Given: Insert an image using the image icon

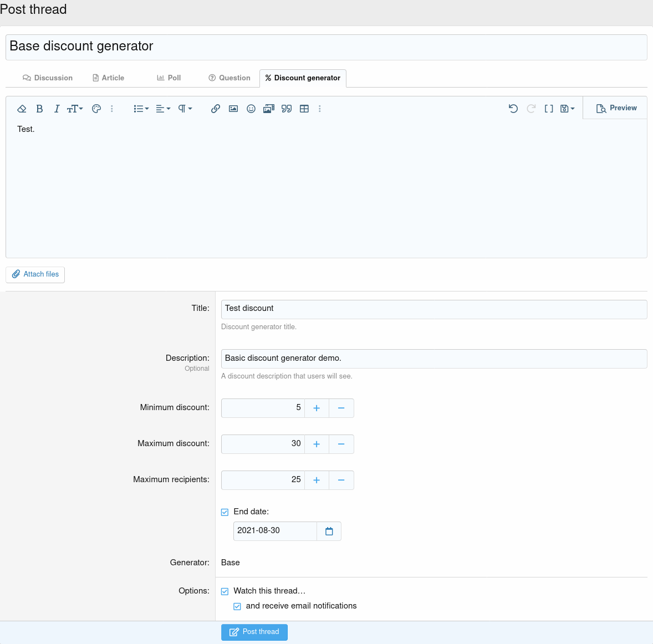Looking at the screenshot, I should click(x=233, y=109).
